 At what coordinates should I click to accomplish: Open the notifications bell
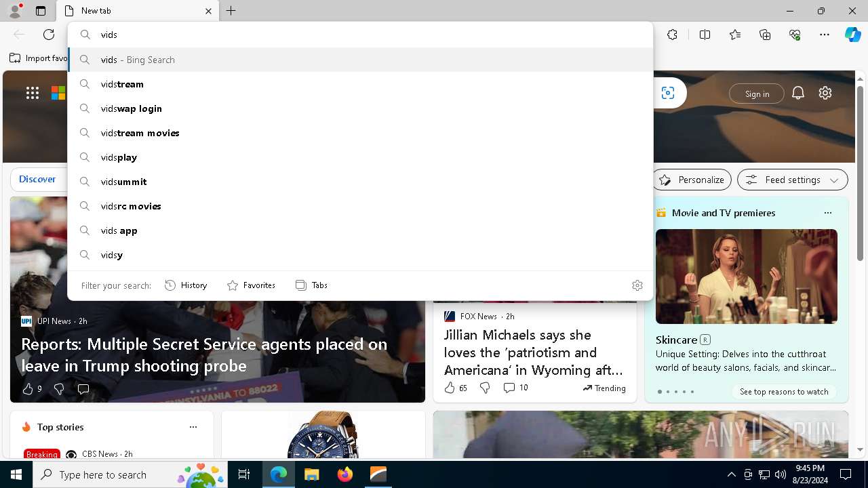point(798,93)
